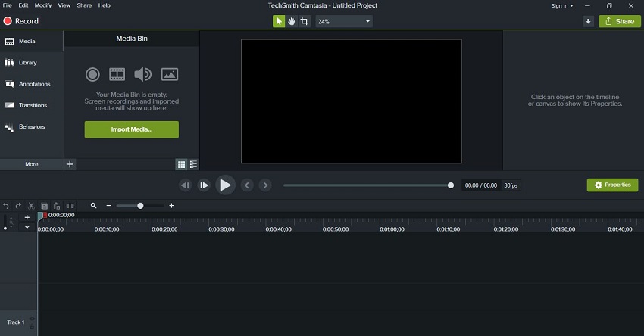Click the Split icon on the timeline toolbar
This screenshot has height=336, width=644.
tap(70, 206)
